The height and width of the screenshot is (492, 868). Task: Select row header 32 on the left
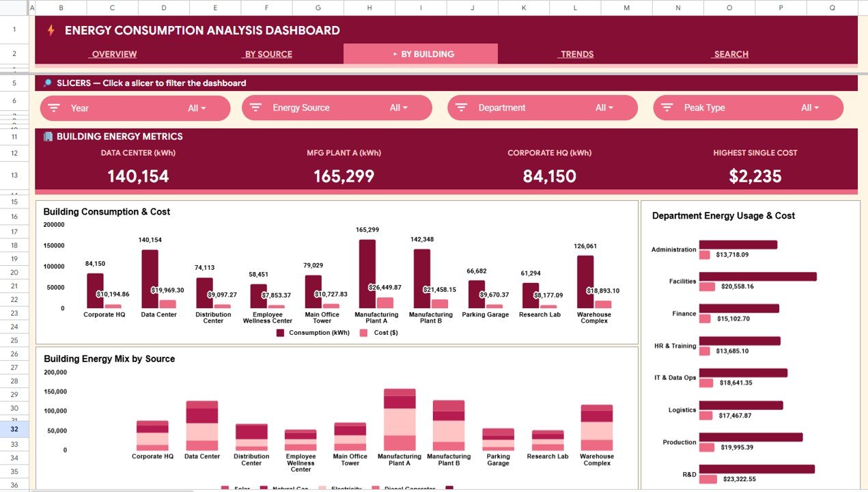[x=13, y=428]
